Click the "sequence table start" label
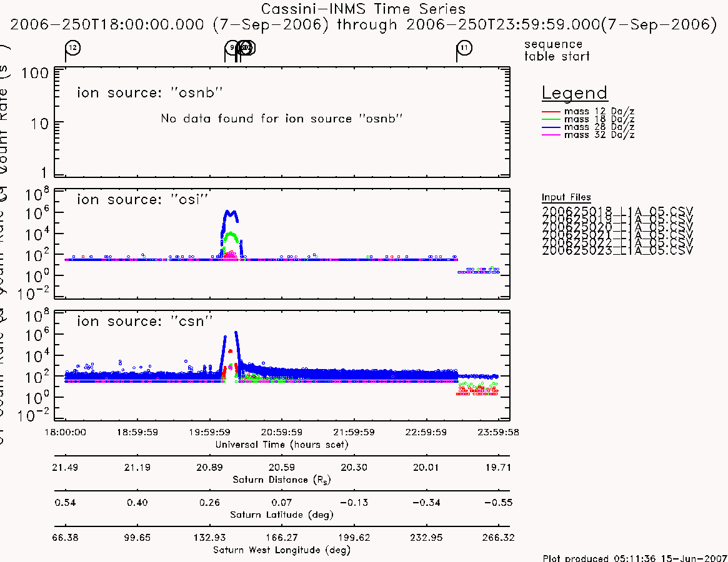728x562 pixels. pyautogui.click(x=557, y=50)
